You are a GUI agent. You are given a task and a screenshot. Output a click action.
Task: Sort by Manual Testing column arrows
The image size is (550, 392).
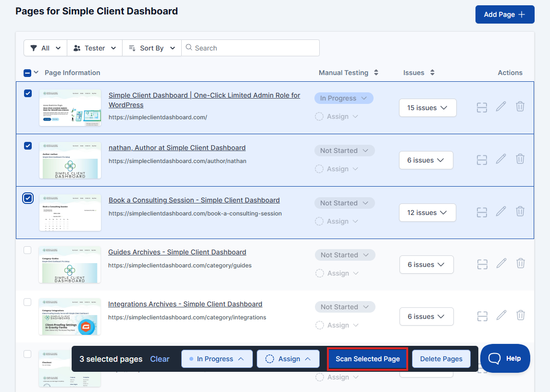click(x=376, y=73)
